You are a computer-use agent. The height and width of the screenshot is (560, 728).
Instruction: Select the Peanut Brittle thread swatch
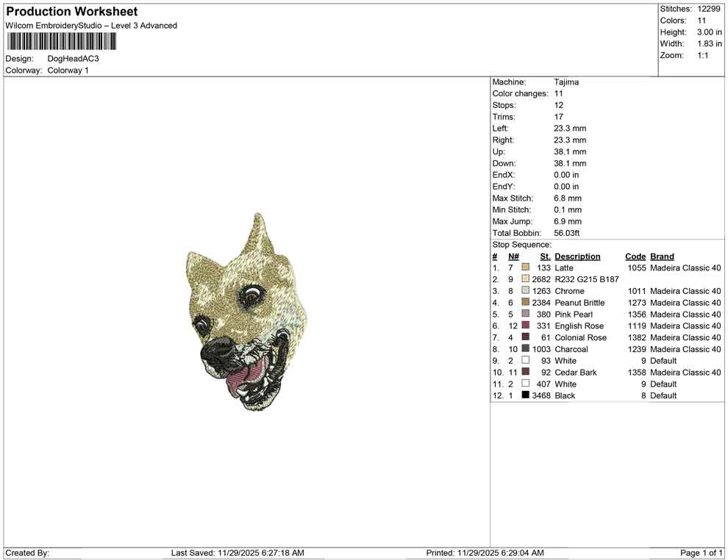(x=525, y=302)
